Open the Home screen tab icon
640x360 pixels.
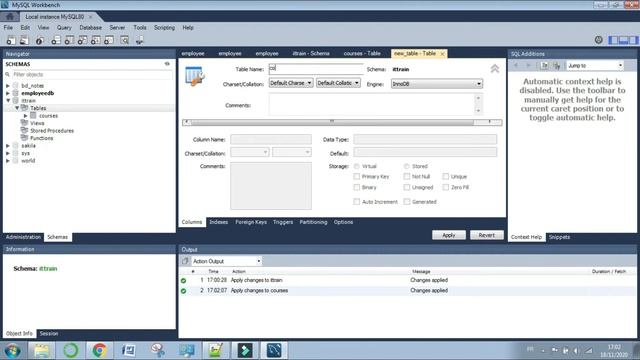(10, 17)
